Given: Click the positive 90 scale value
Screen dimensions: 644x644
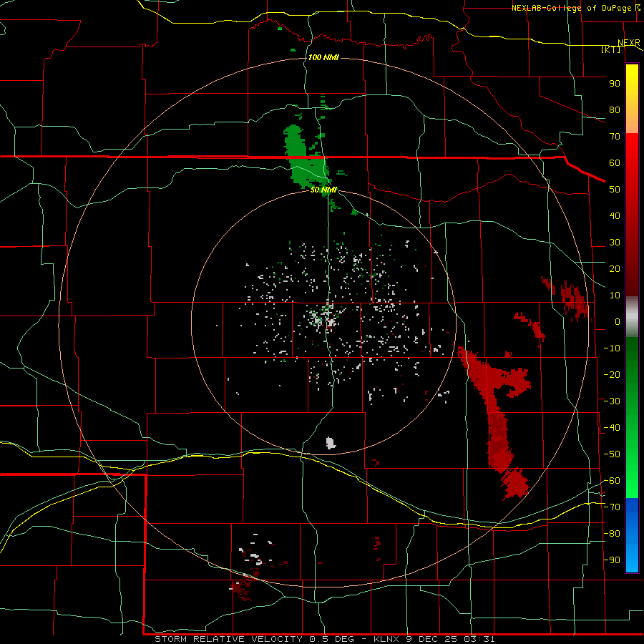Looking at the screenshot, I should 615,84.
